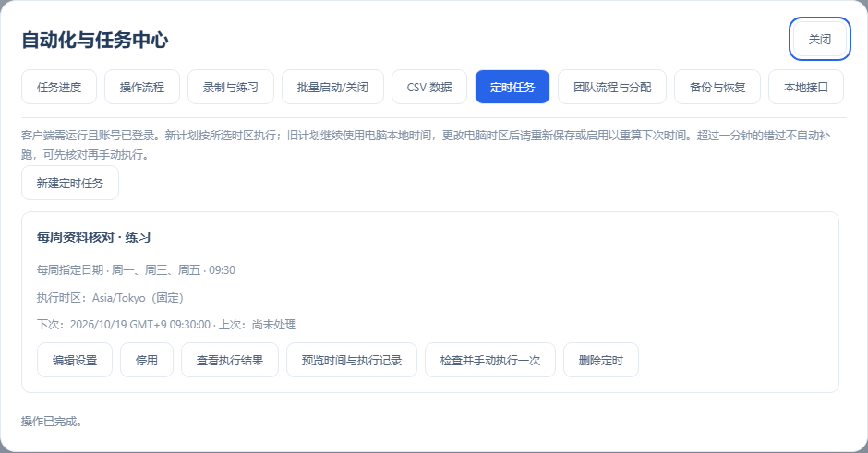Click the 新建定时任务 button
Screen dimensions: 868x453
point(70,183)
